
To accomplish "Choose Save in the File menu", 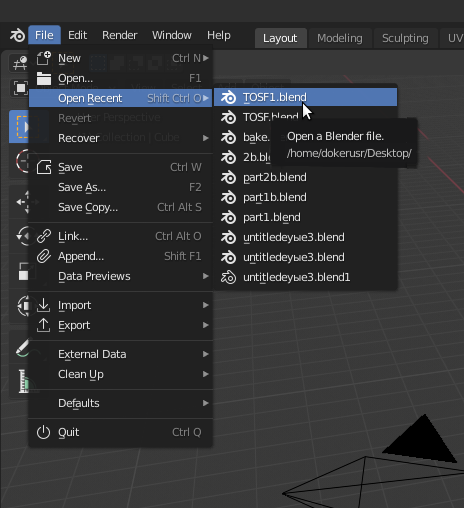I will (121, 167).
